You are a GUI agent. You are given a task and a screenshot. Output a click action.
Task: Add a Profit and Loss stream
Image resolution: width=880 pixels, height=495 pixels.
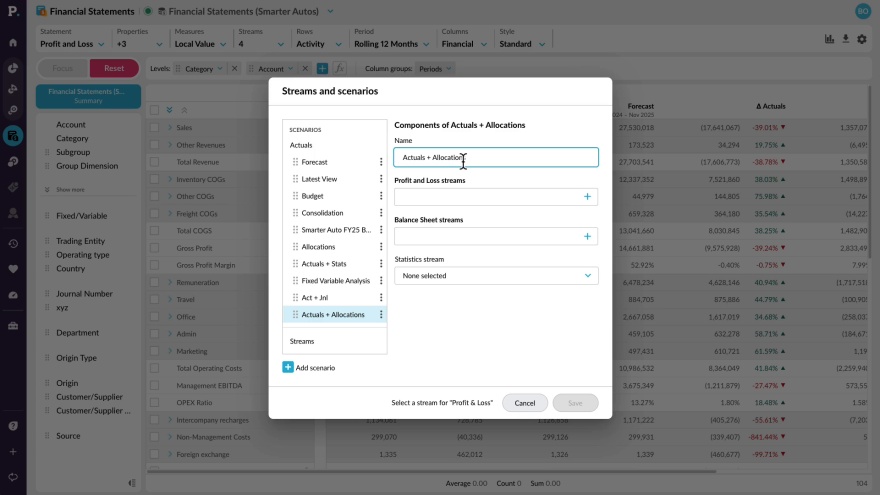(587, 196)
